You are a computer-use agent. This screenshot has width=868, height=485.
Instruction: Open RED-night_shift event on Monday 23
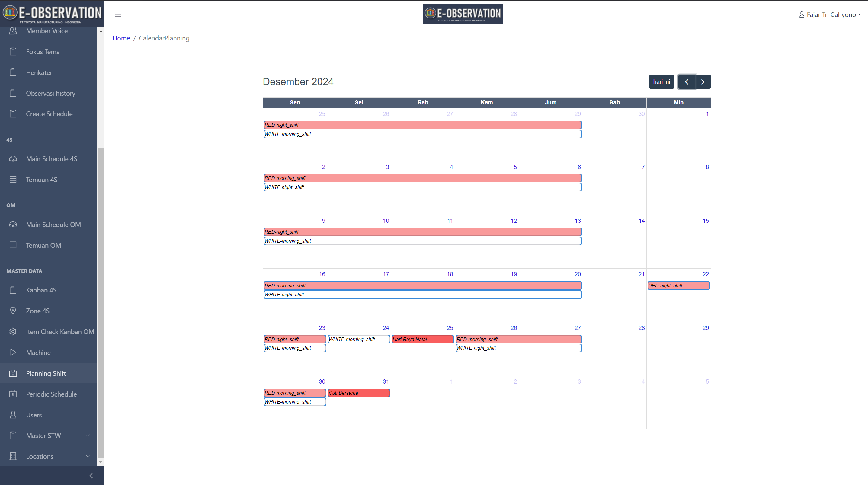pyautogui.click(x=295, y=339)
